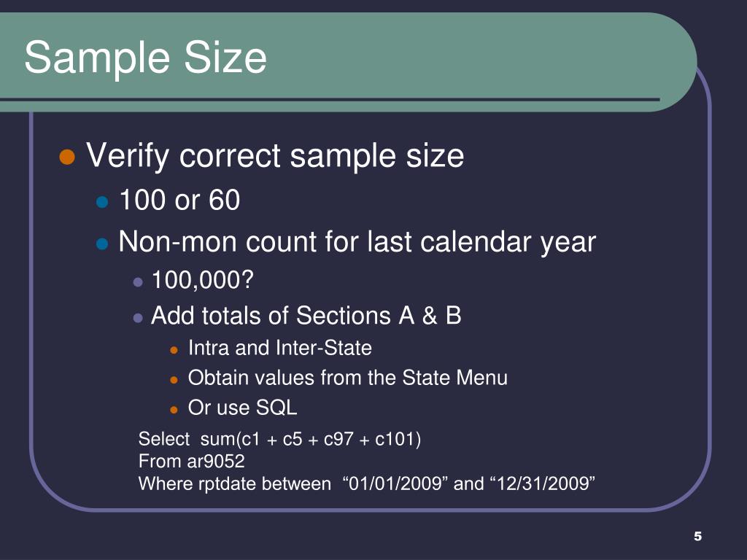Select the orange bullet beside Intra and Inter-State
Image resolution: width=747 pixels, height=560 pixels.
pos(174,351)
